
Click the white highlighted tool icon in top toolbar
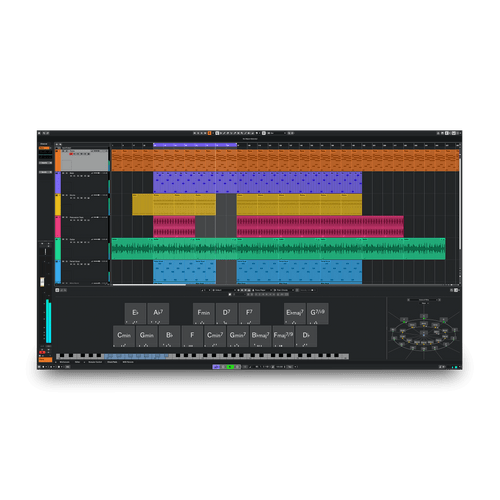click(x=217, y=133)
